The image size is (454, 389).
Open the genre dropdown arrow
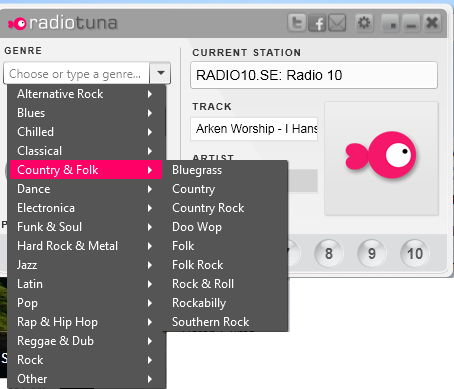pos(160,73)
